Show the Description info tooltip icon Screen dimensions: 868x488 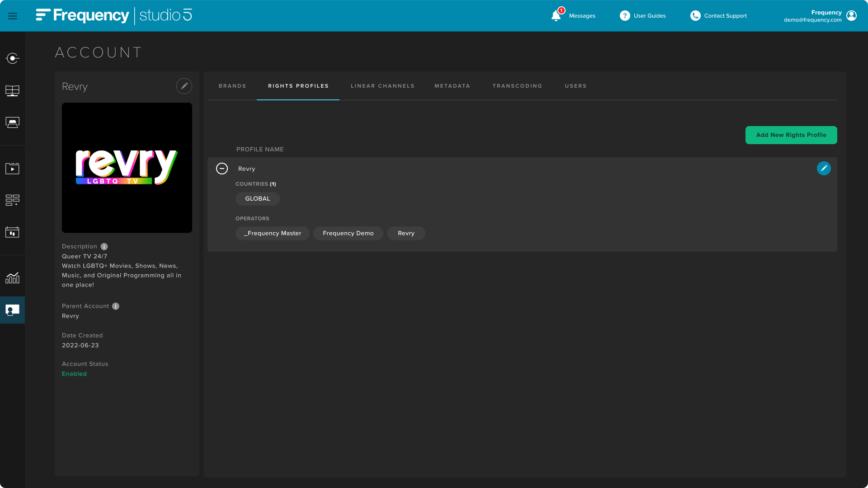pyautogui.click(x=104, y=246)
